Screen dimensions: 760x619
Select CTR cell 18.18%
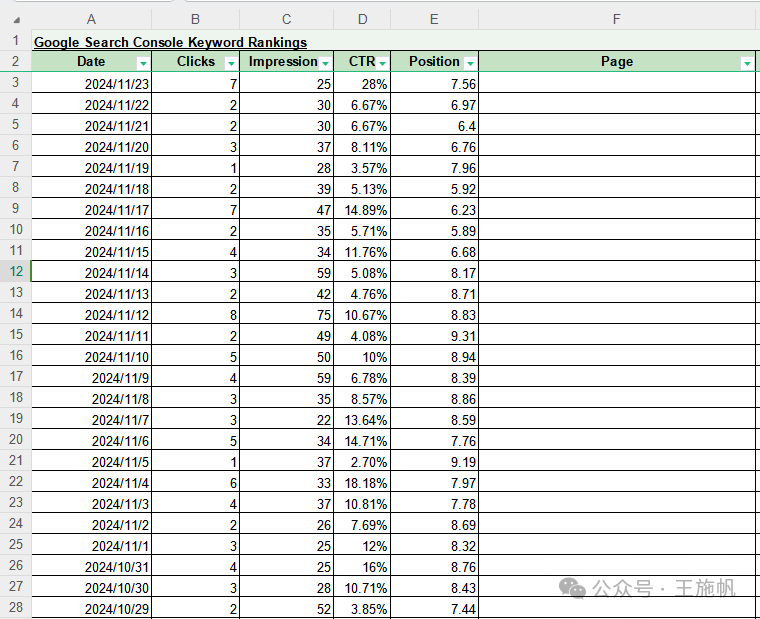(x=362, y=483)
